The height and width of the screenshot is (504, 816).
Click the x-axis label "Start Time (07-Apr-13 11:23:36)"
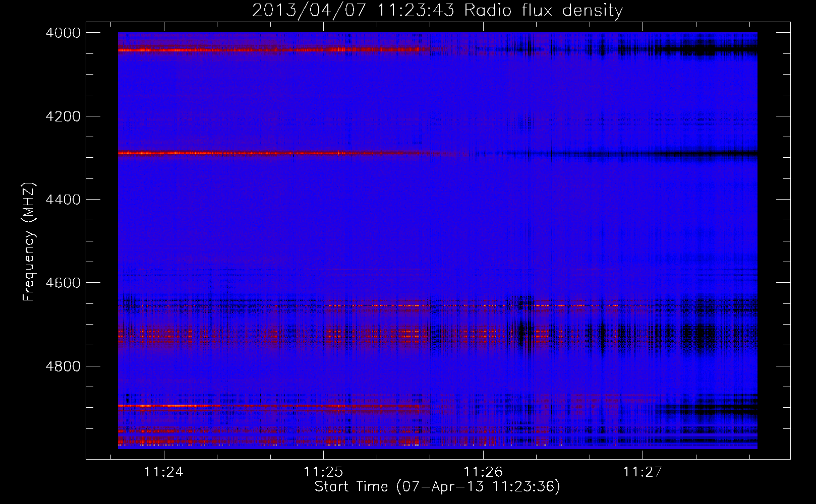coord(437,487)
